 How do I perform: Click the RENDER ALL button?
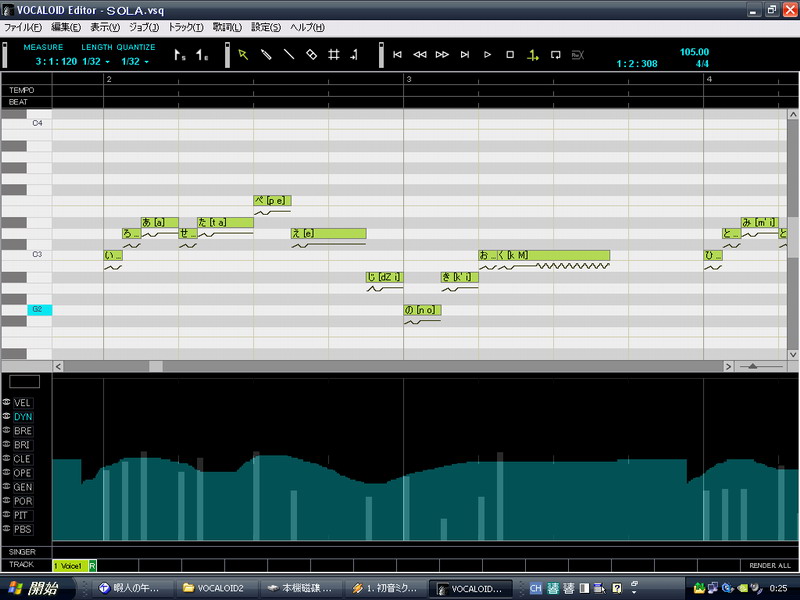769,565
